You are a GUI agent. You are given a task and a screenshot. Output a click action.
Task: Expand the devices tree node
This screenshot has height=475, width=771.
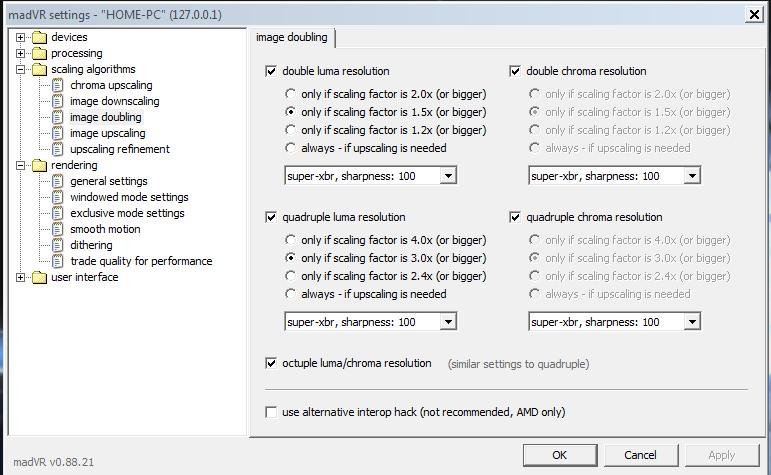tap(20, 38)
